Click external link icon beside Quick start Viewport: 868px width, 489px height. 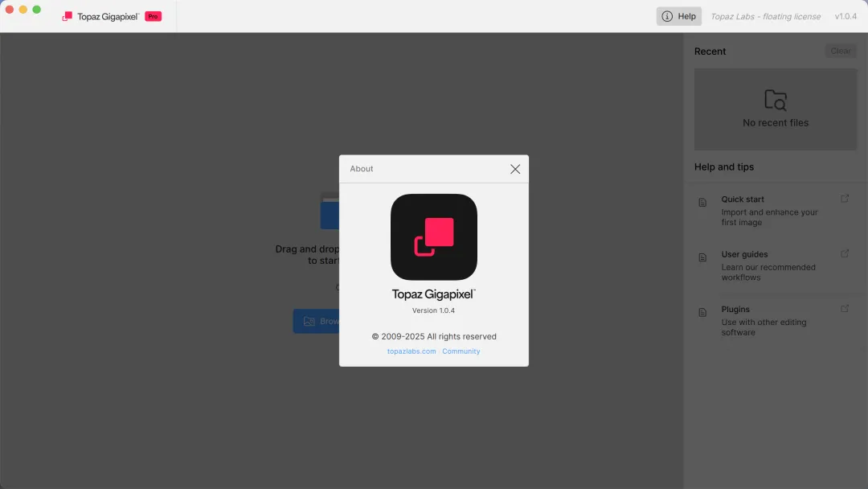pyautogui.click(x=845, y=199)
